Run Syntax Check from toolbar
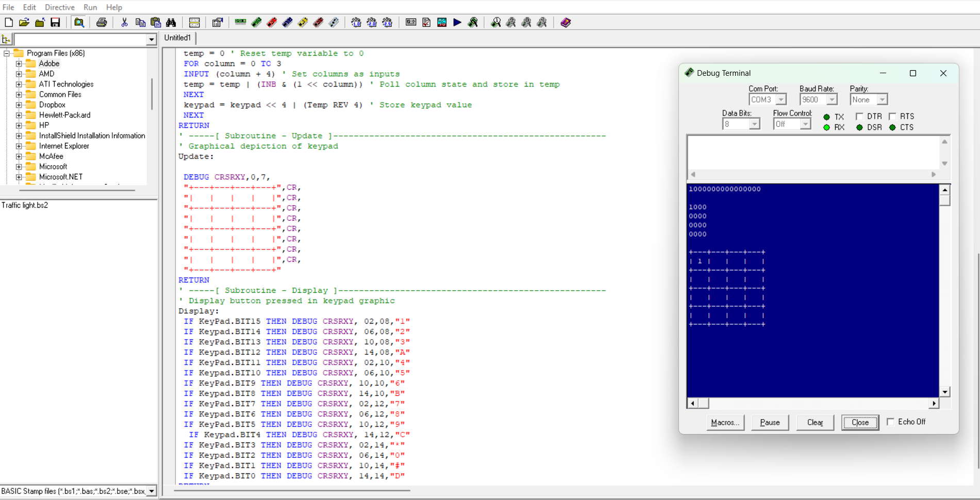Screen dimensions: 980x500 (426, 22)
